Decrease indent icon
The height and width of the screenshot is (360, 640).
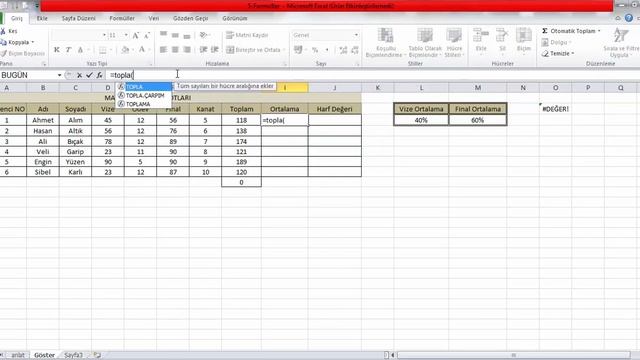[203, 50]
